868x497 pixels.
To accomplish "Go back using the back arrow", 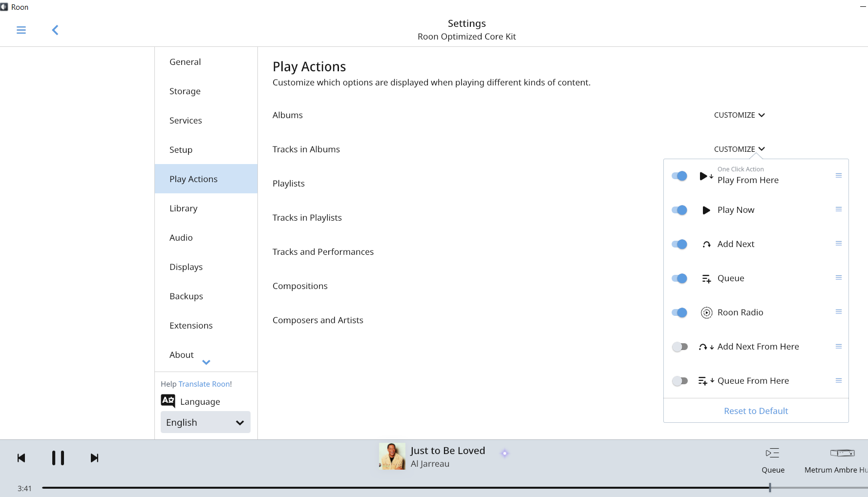I will point(55,30).
